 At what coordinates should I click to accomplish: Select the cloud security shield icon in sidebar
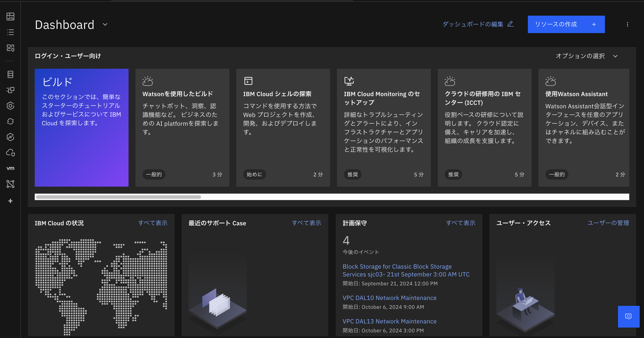[10, 153]
